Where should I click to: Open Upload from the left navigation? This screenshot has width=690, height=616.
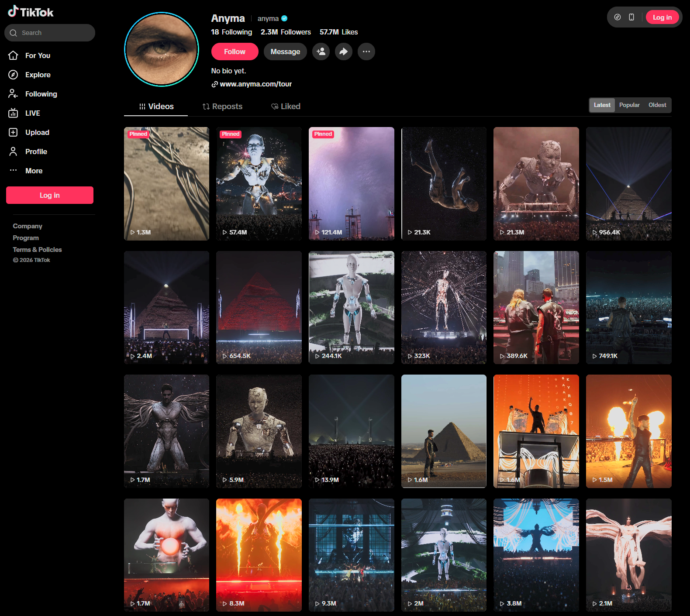click(37, 132)
